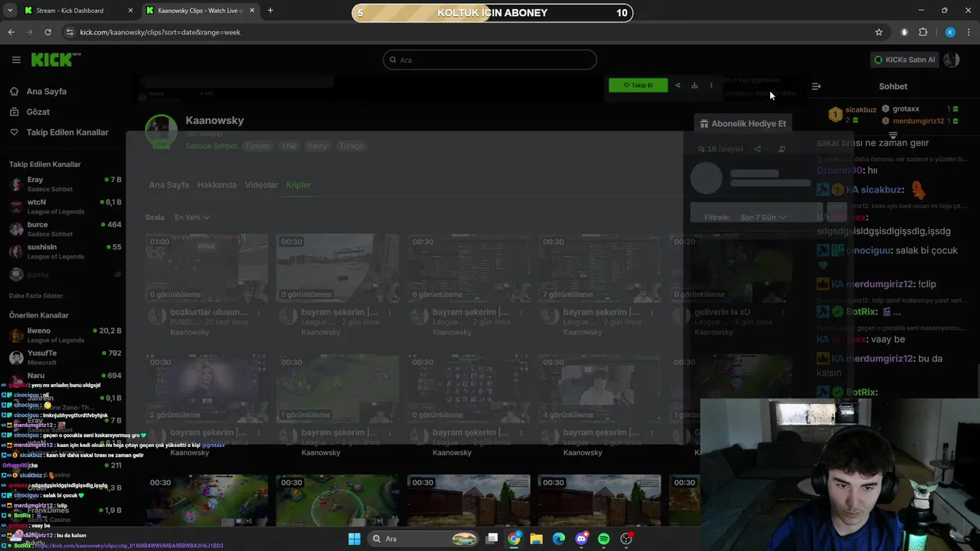Expand Daha Fazla Göster channel list
This screenshot has height=551, width=980.
point(36,295)
